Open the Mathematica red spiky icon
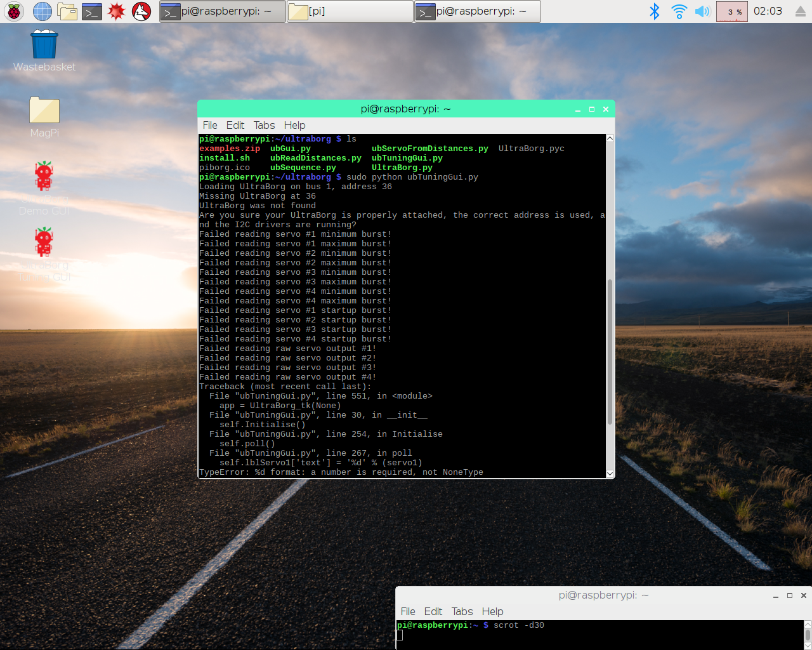The width and height of the screenshot is (812, 650). (x=117, y=11)
